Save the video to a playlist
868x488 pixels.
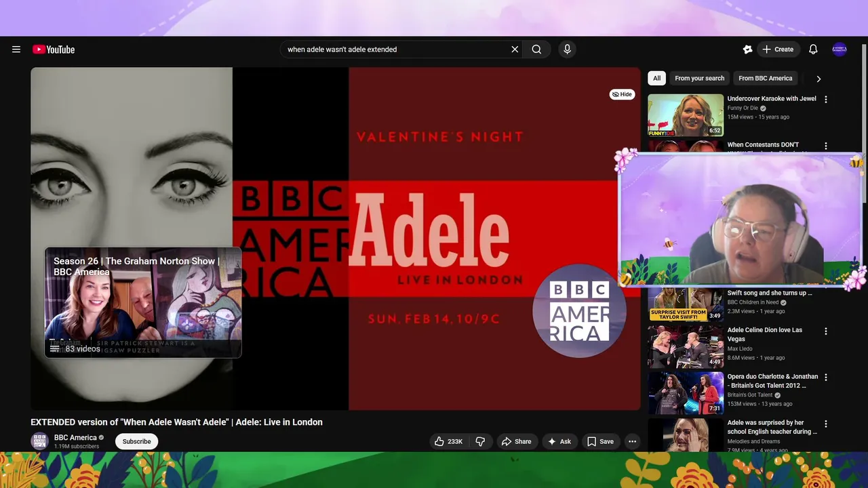point(600,441)
